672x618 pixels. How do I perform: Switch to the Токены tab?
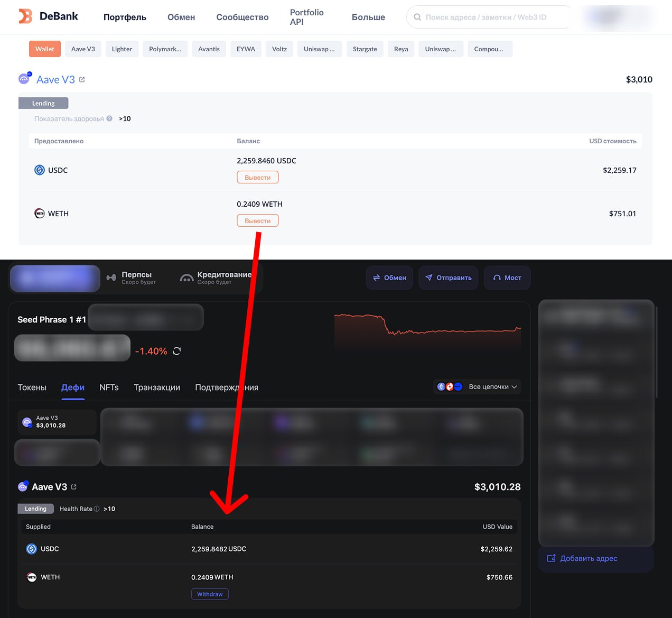coord(32,388)
